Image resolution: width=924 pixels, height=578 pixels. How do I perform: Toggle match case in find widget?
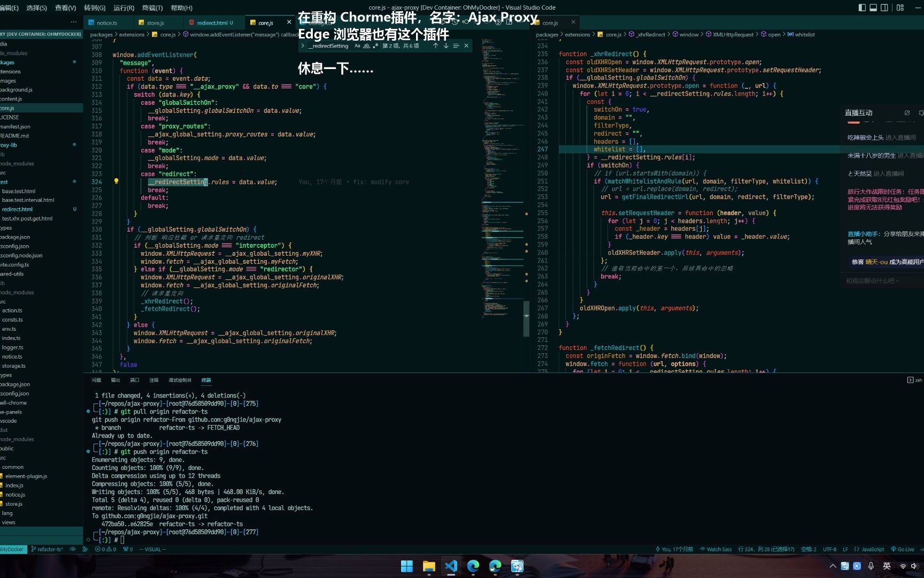tap(357, 46)
